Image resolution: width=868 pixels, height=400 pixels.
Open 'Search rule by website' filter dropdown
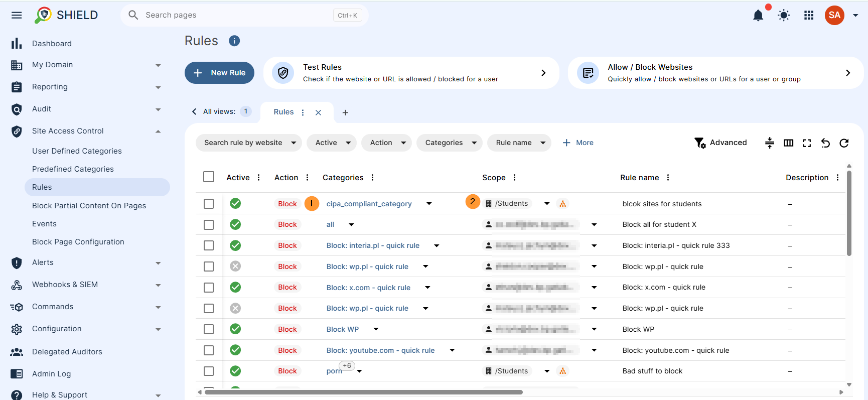(249, 143)
